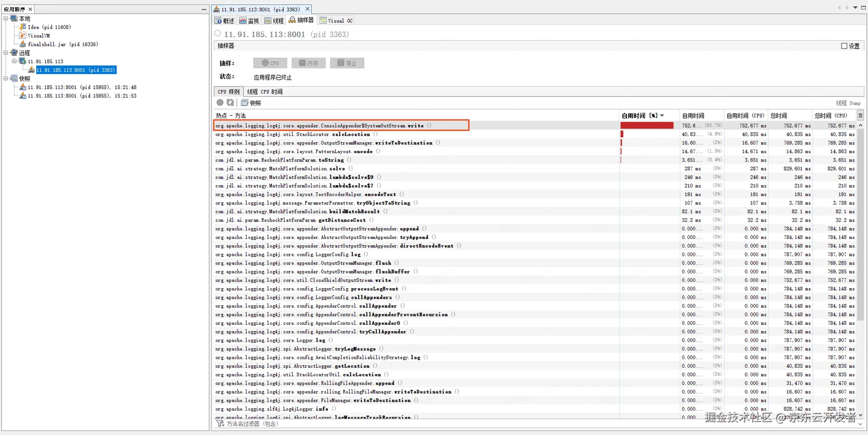
Task: Sort by 自用时间 [%] column header
Action: (650, 115)
